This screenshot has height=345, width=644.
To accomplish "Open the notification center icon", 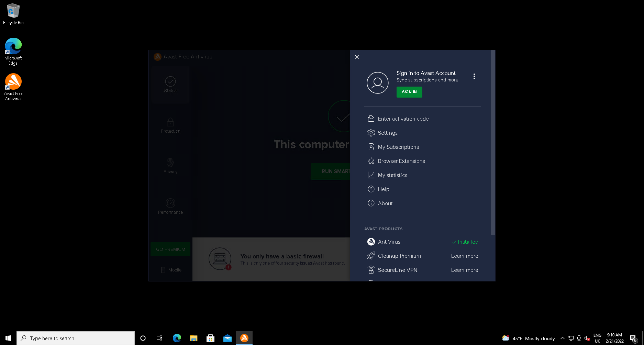I will pyautogui.click(x=633, y=338).
